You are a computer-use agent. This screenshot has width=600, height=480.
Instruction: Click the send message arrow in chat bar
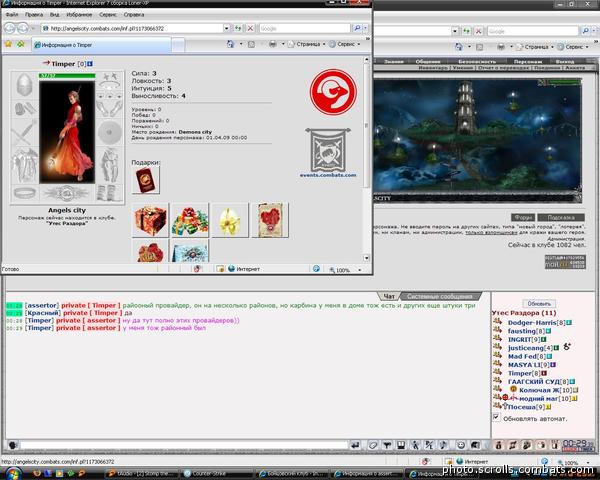pos(355,445)
